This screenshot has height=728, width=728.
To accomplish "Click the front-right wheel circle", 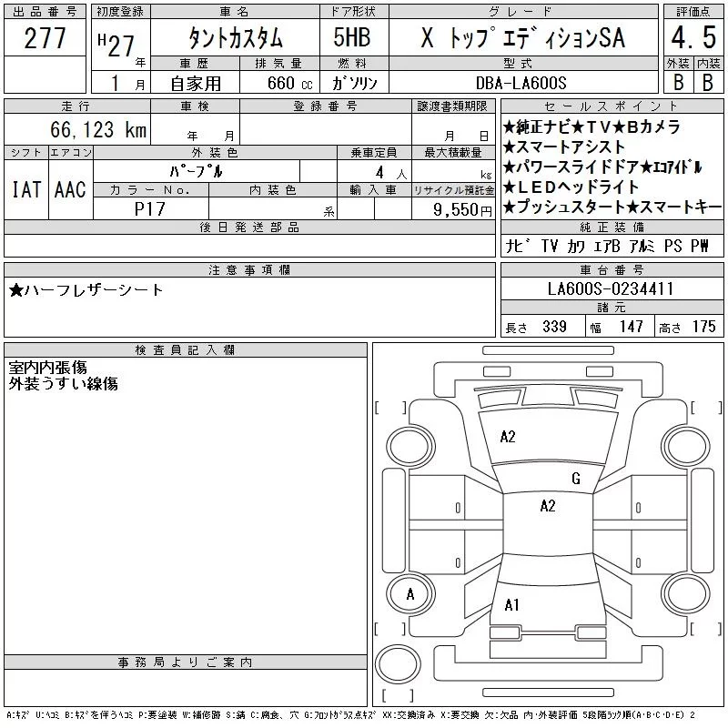I will (x=686, y=447).
